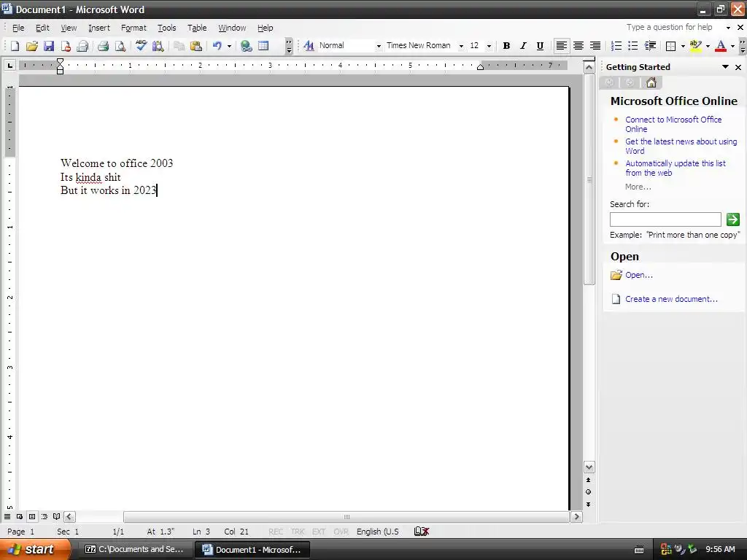Open Print Preview magnifier icon

[x=120, y=46]
